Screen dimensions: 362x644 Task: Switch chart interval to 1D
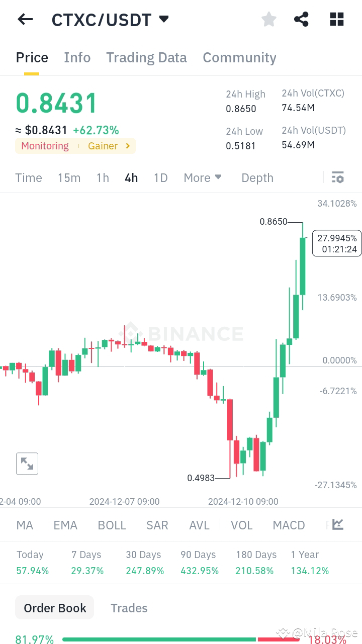tap(160, 177)
